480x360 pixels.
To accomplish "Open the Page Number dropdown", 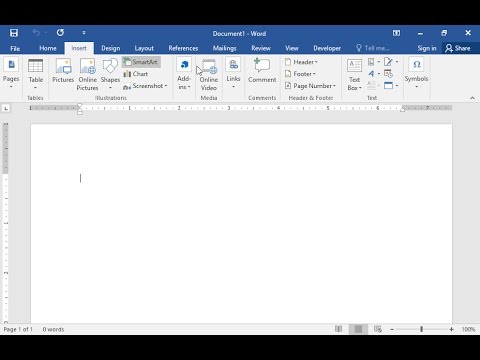I will coord(310,86).
